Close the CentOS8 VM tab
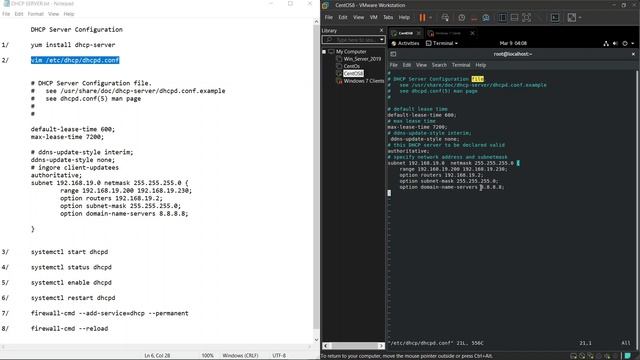640x360 pixels. tap(419, 33)
